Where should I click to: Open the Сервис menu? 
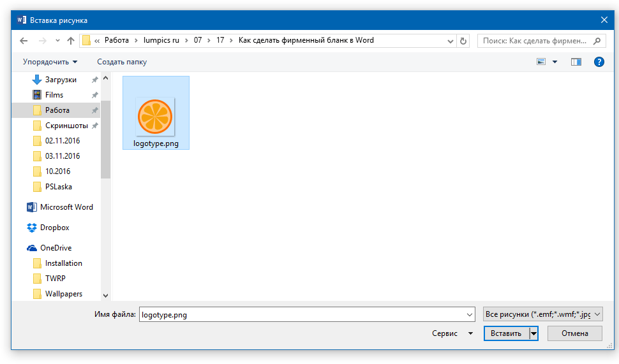point(452,333)
